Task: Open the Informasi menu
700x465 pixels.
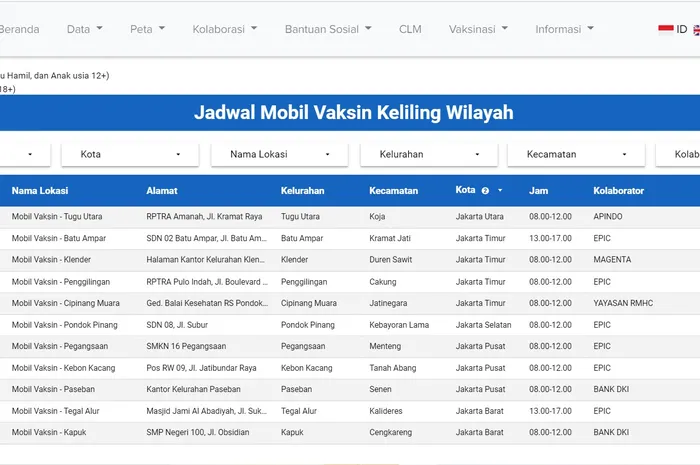Action: tap(564, 29)
